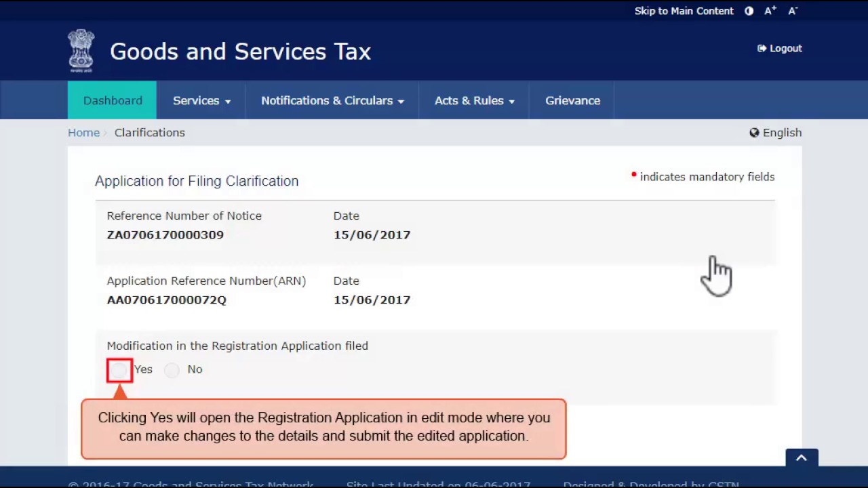Image resolution: width=868 pixels, height=488 pixels.
Task: Log out using the Logout link
Action: (x=780, y=48)
